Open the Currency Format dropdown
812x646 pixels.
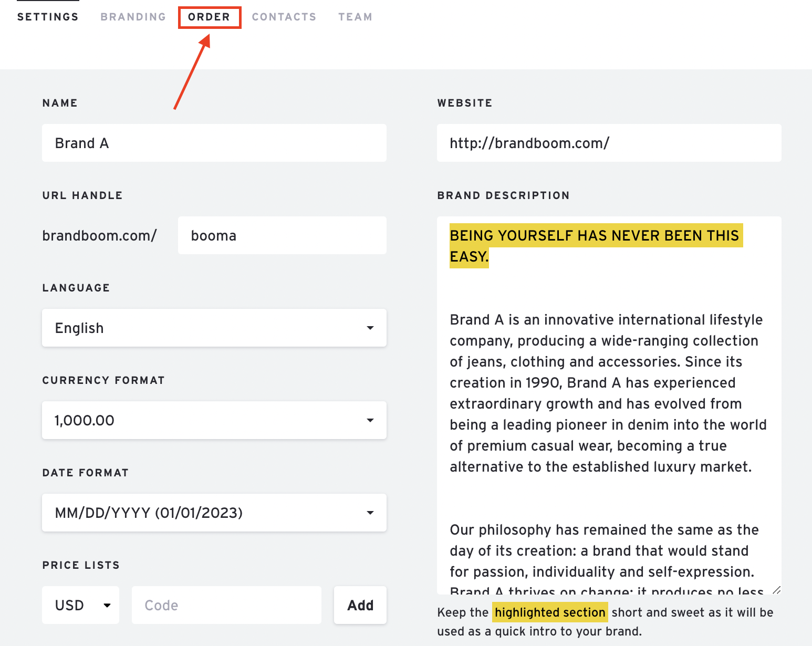pos(214,420)
